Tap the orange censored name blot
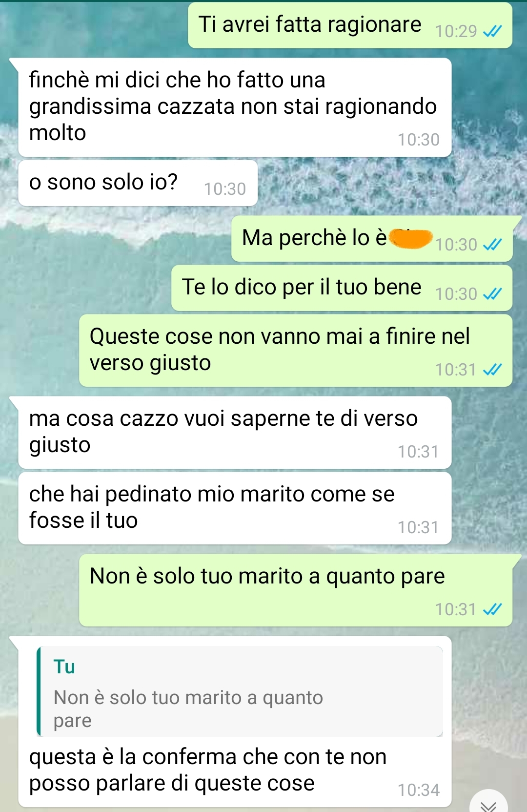Viewport: 527px width, 812px height. tap(411, 238)
